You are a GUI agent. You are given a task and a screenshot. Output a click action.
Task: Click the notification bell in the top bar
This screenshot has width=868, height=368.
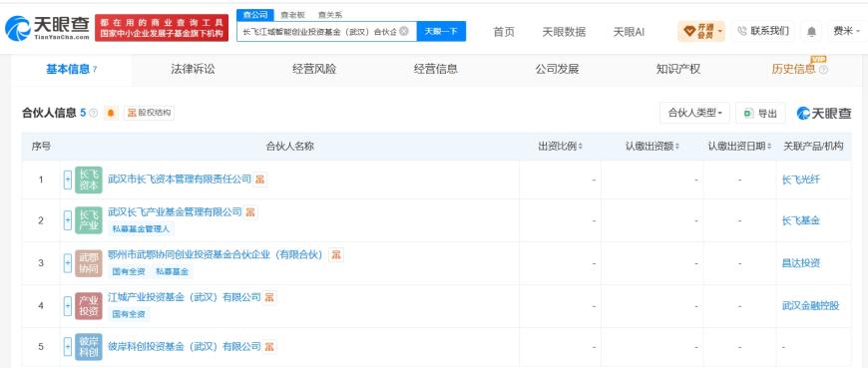click(811, 32)
